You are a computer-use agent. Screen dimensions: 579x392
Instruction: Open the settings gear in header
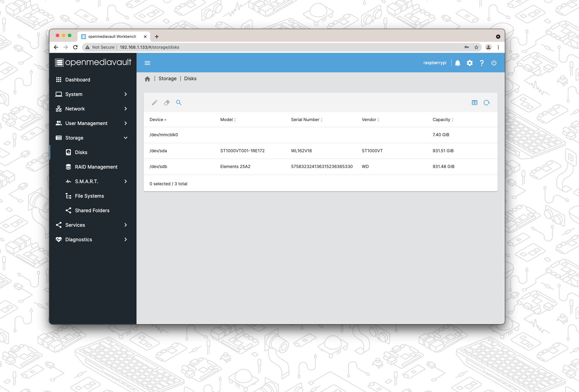pos(469,63)
